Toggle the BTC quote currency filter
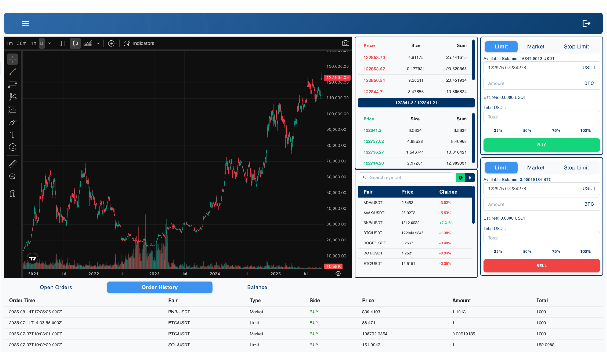The height and width of the screenshot is (364, 607). pos(470,177)
